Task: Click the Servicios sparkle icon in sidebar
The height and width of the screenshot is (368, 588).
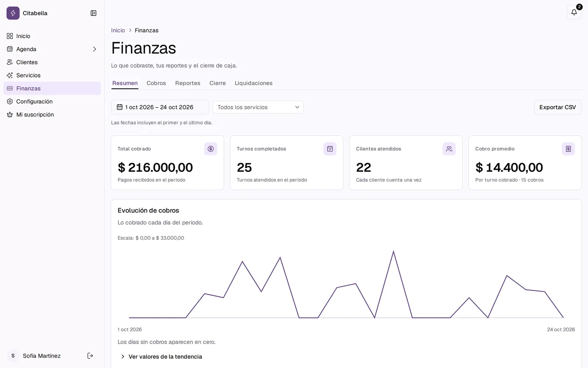Action: click(x=10, y=75)
